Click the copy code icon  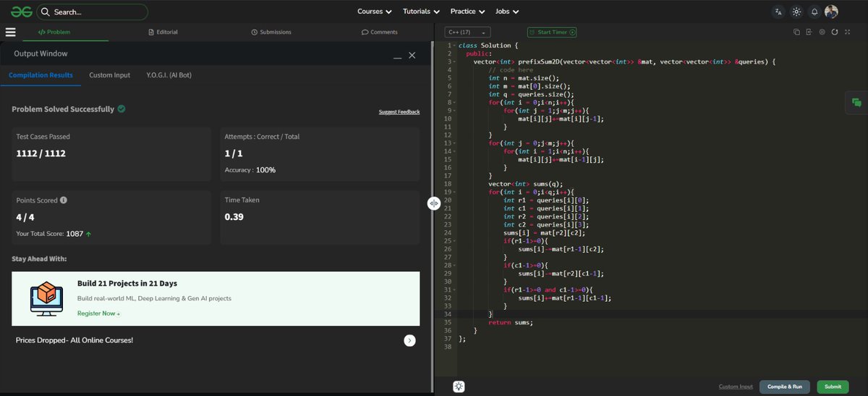click(796, 32)
